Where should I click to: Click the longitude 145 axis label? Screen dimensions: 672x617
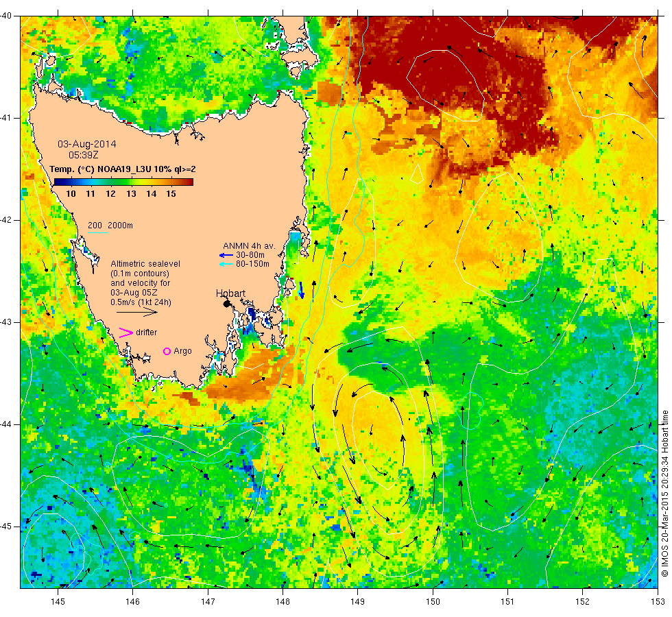(x=58, y=602)
